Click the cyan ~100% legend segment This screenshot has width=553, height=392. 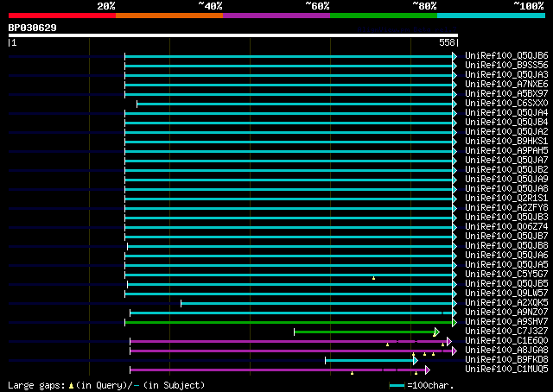(x=492, y=16)
